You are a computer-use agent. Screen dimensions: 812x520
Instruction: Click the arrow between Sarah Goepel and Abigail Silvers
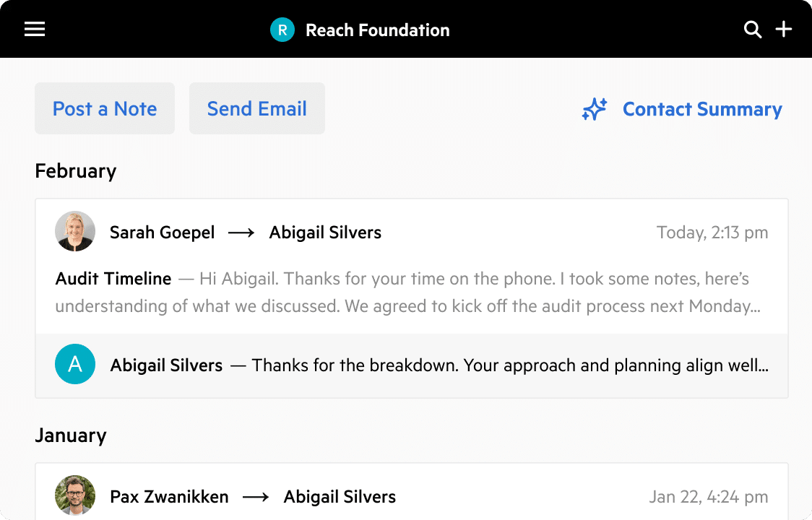point(242,233)
